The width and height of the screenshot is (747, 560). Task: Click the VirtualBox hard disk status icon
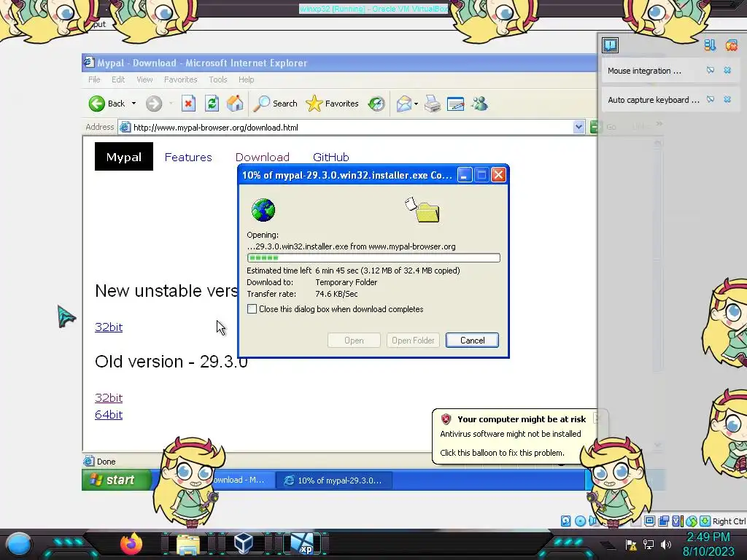pyautogui.click(x=565, y=521)
